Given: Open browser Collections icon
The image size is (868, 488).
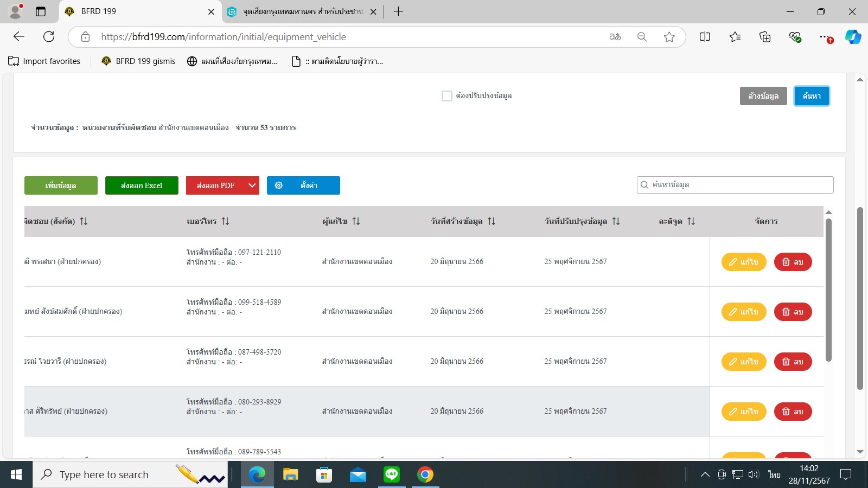Looking at the screenshot, I should 765,37.
